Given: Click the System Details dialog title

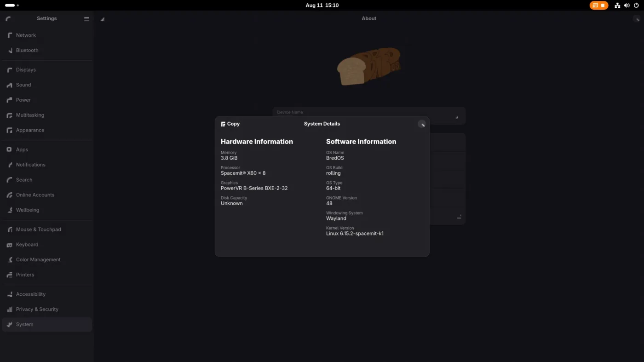Looking at the screenshot, I should pyautogui.click(x=322, y=124).
